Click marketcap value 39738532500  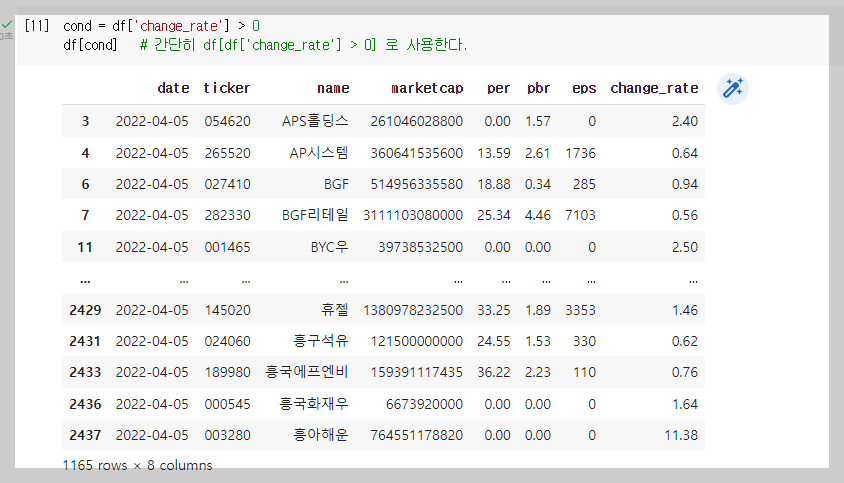(x=420, y=247)
